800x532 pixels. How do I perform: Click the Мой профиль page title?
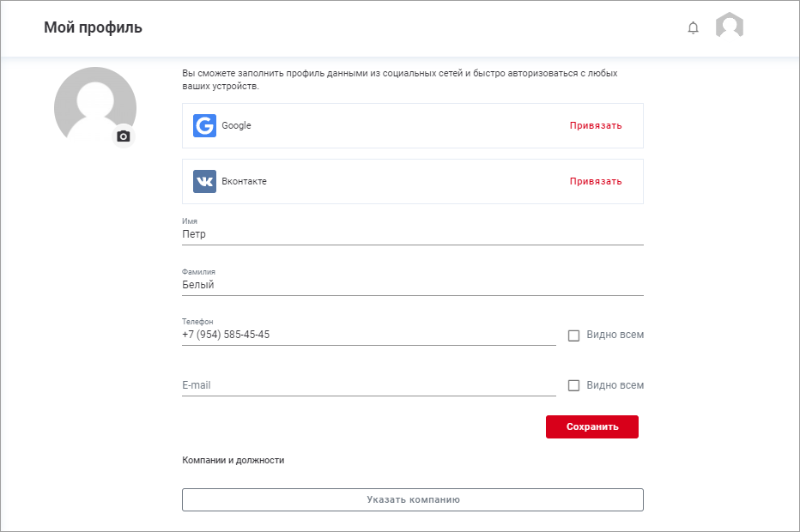tap(93, 27)
